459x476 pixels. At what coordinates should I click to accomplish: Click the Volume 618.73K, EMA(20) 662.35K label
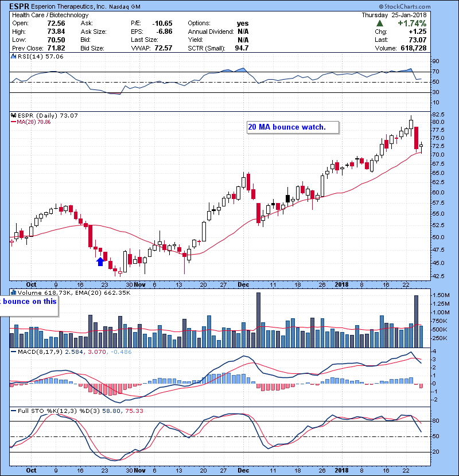point(74,293)
